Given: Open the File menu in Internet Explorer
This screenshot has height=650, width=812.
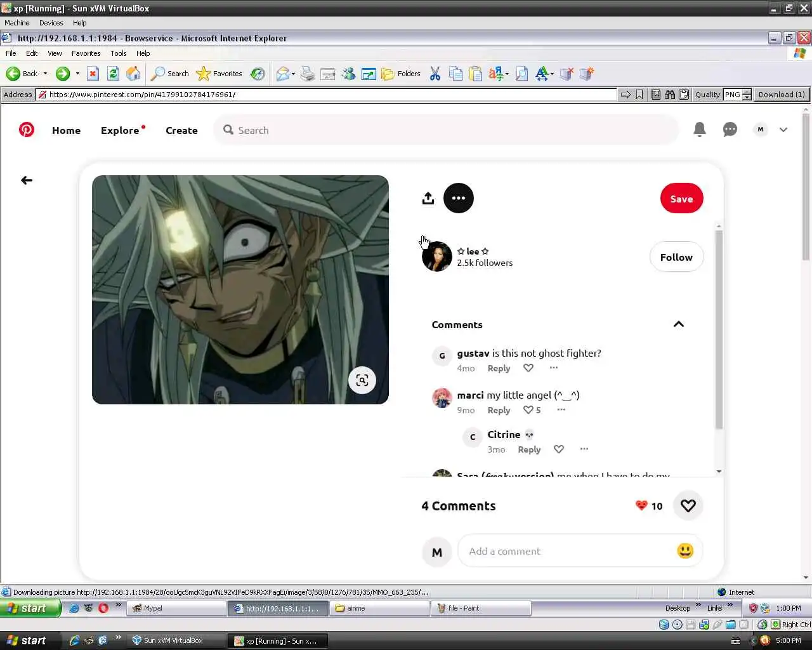Looking at the screenshot, I should pos(11,53).
